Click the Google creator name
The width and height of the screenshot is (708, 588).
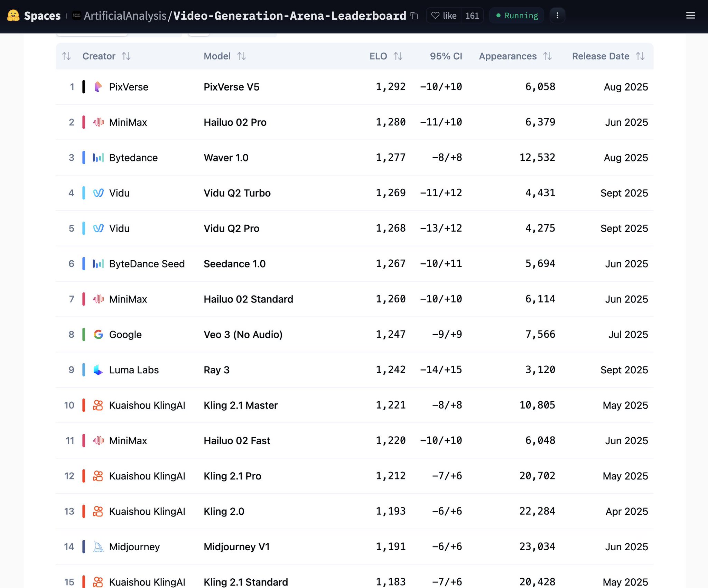125,334
